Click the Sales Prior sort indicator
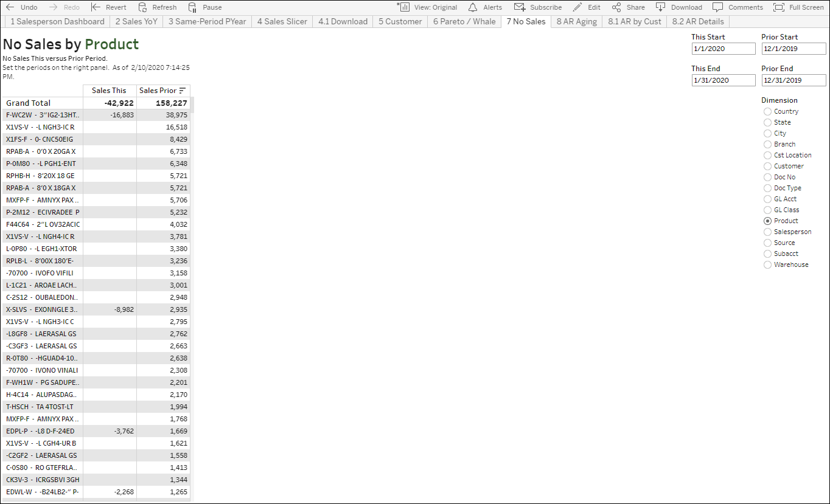 [x=183, y=91]
